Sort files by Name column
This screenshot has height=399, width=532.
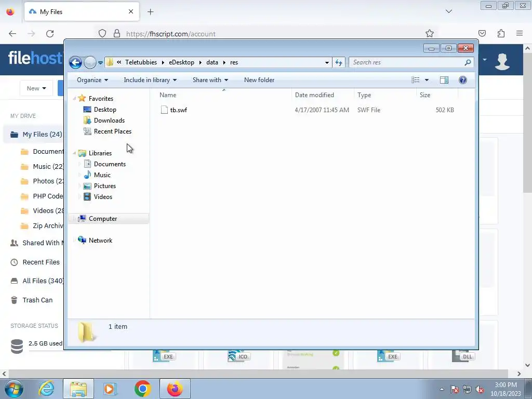[x=224, y=95]
